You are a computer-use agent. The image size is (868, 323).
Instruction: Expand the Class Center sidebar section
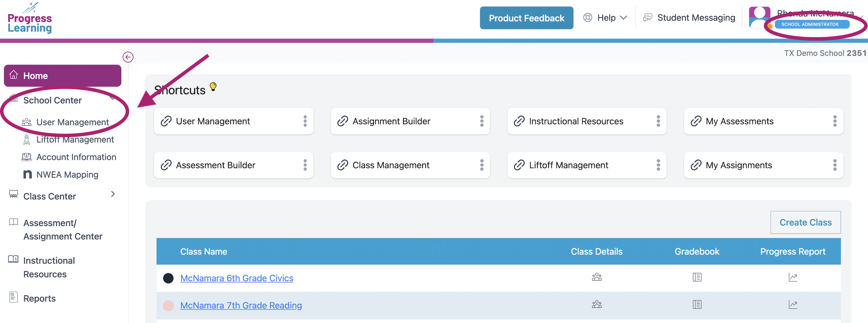(x=113, y=194)
